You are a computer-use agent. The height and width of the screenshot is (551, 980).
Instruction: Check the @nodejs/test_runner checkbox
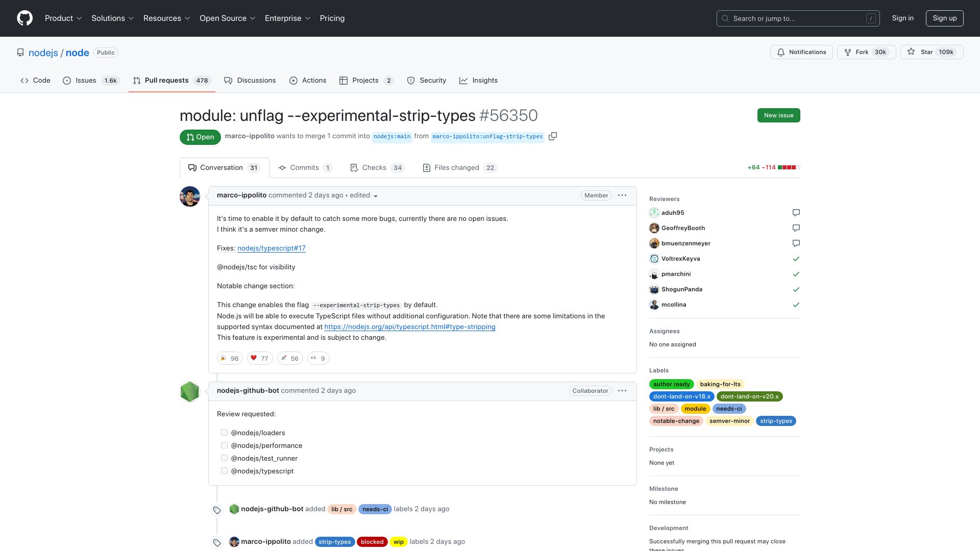(x=224, y=458)
